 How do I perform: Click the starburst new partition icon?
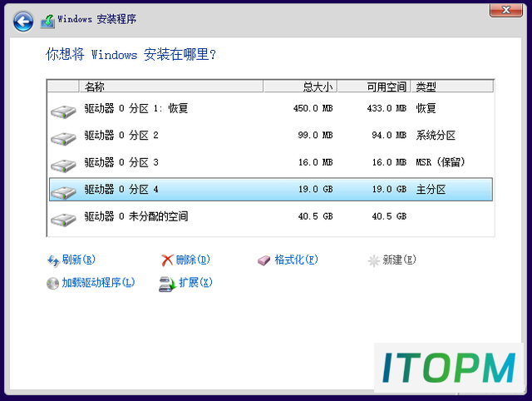pyautogui.click(x=373, y=260)
